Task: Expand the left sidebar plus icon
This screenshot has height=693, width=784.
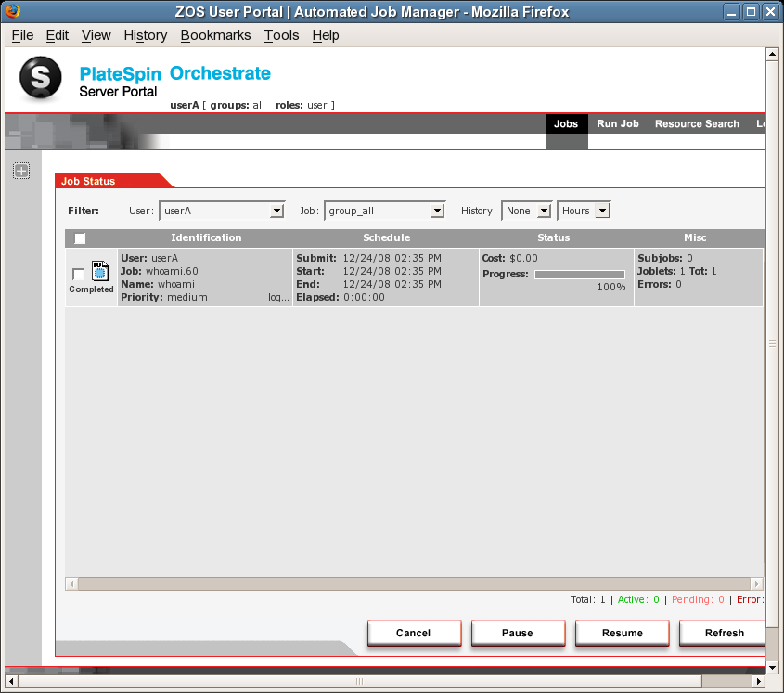Action: [x=21, y=171]
